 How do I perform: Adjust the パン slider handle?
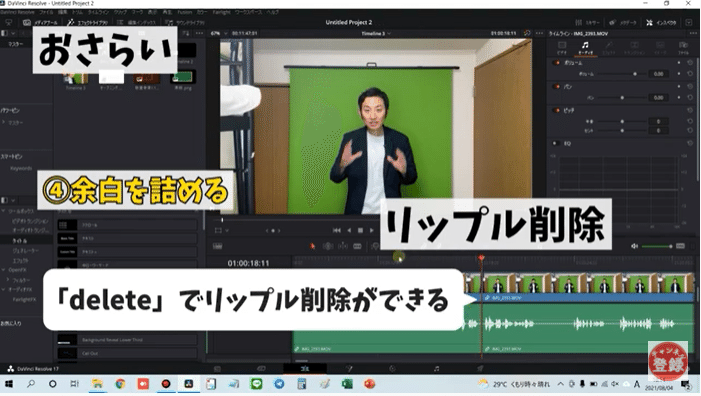click(622, 97)
